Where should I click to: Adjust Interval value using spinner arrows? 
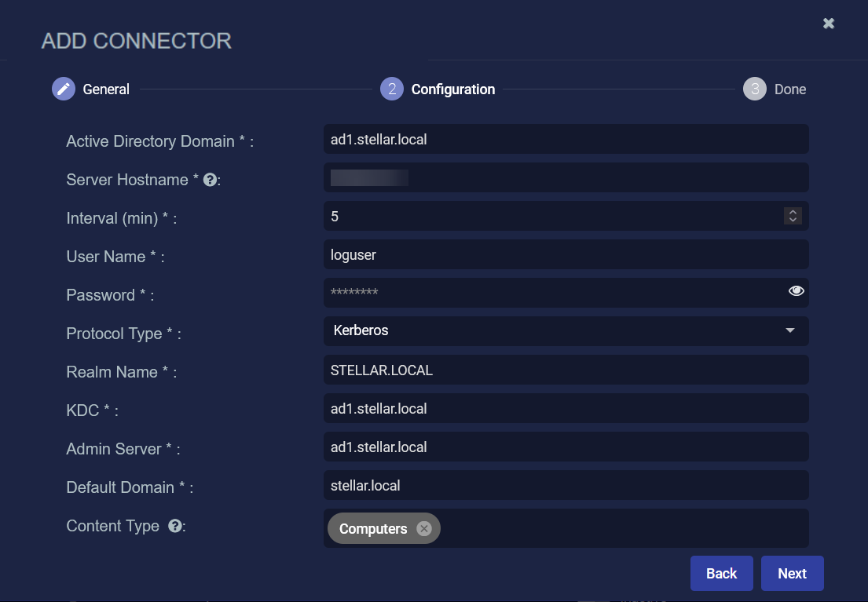point(793,216)
